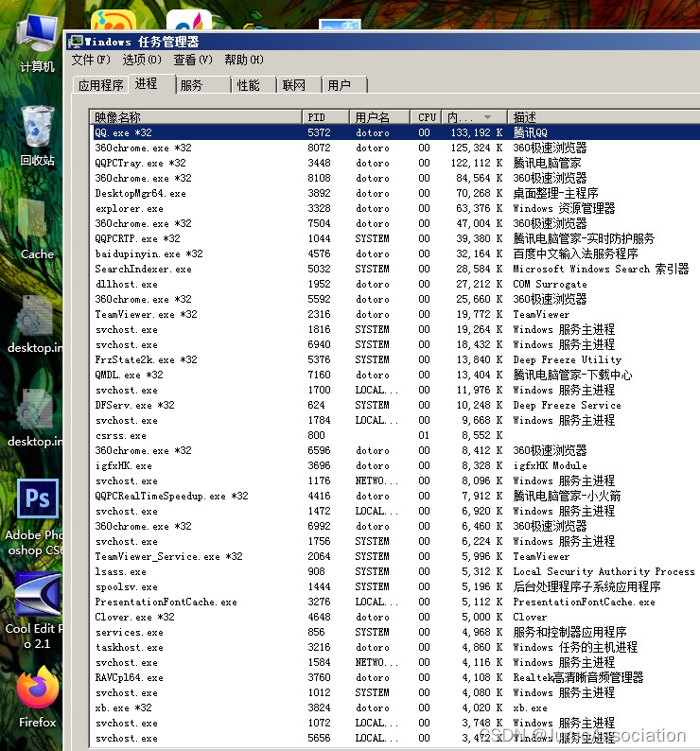700x751 pixels.
Task: Select the SearchIndexer.exe process
Action: click(395, 269)
